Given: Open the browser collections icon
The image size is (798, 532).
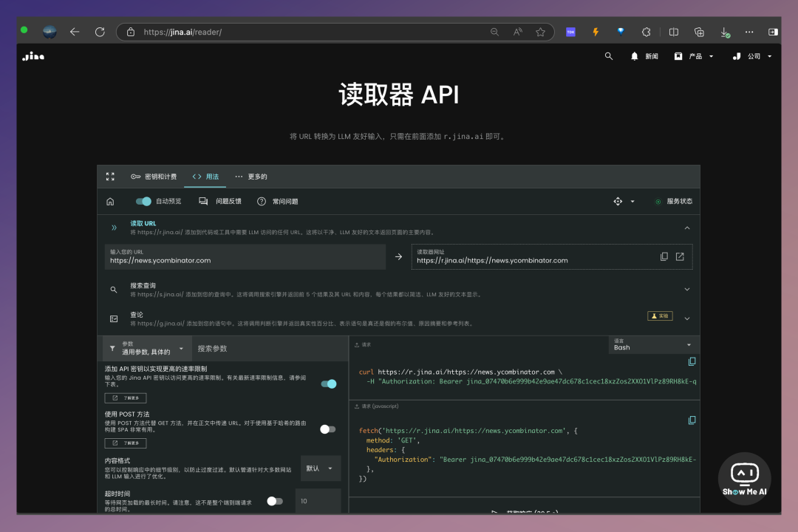Looking at the screenshot, I should [x=699, y=32].
